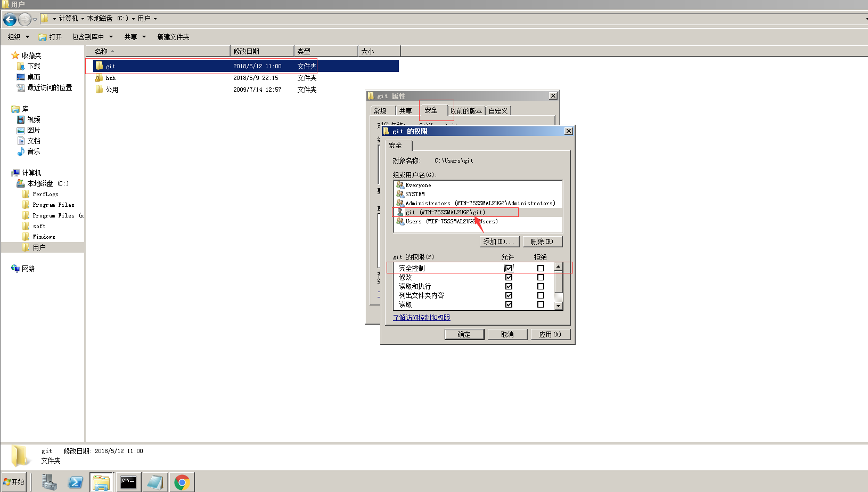The image size is (868, 492).
Task: Click the Back navigation arrow button
Action: [x=10, y=20]
